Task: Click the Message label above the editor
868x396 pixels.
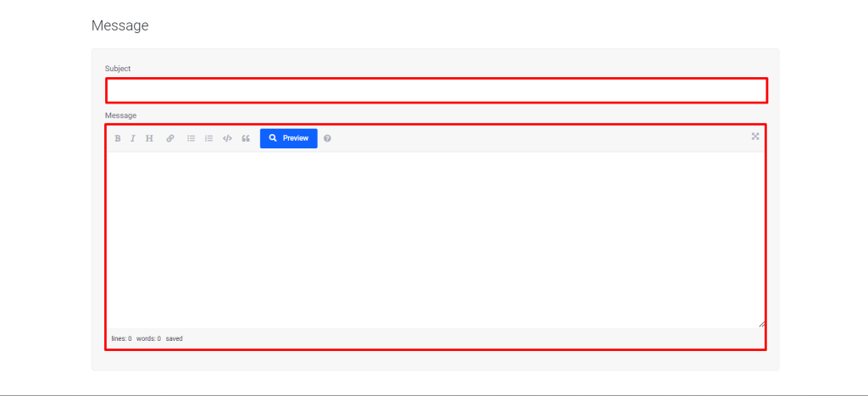Action: tap(120, 116)
